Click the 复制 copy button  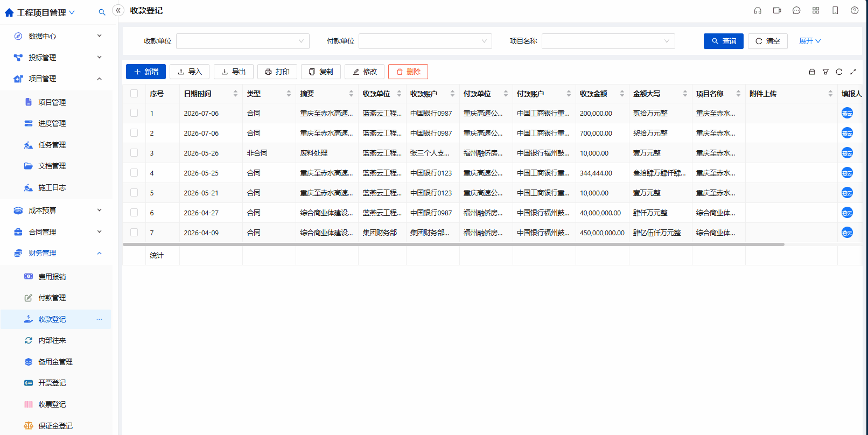click(x=321, y=72)
